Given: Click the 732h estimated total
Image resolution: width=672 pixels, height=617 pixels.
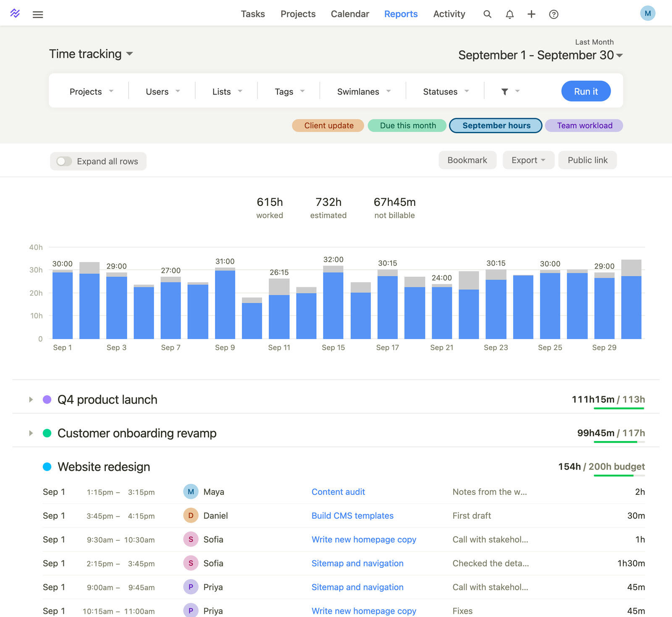Looking at the screenshot, I should 328,208.
